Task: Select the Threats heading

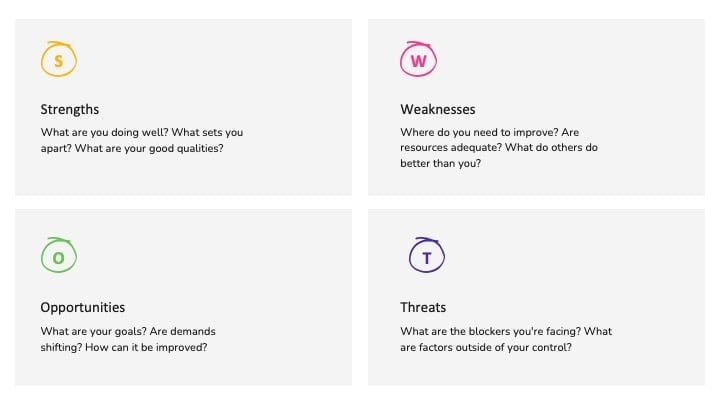Action: [x=423, y=307]
